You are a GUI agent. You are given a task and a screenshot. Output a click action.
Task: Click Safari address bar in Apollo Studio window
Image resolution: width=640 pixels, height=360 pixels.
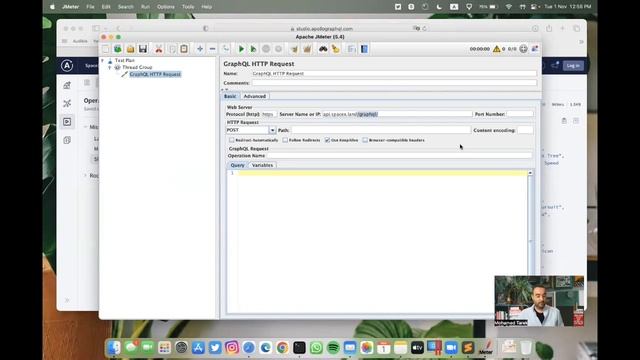point(321,29)
